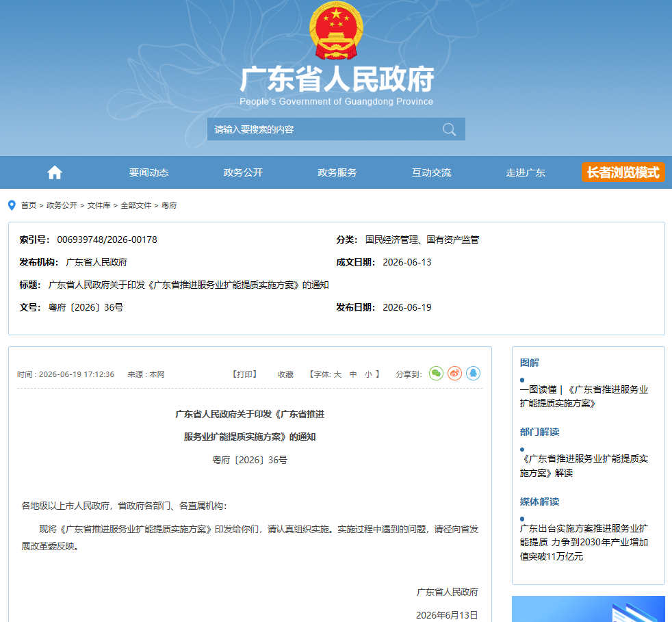Image resolution: width=672 pixels, height=622 pixels.
Task: Click the 文号 value 粤府〔2026〕36号 in info box
Action: pos(86,307)
